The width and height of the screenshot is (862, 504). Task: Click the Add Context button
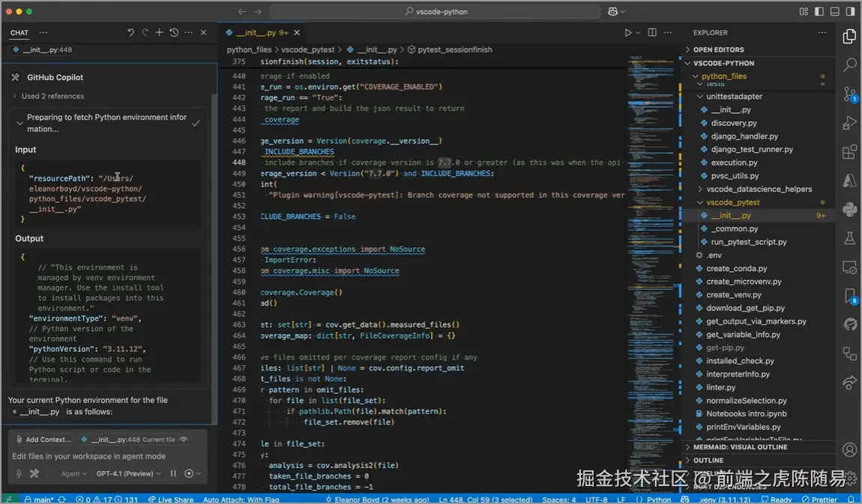43,440
